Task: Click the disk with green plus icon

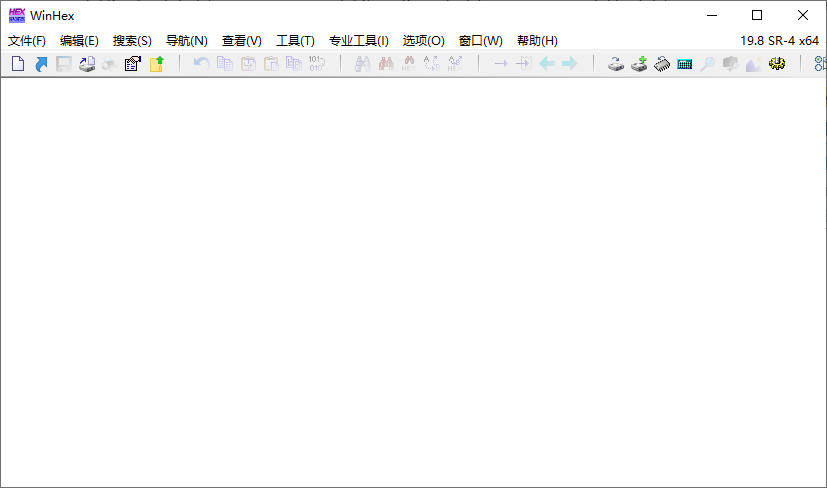Action: point(639,64)
